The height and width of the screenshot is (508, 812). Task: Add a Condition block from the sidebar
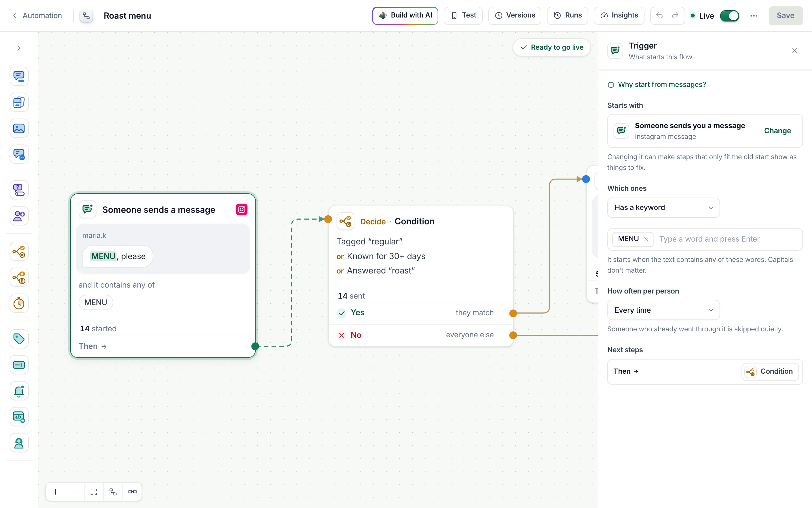(19, 251)
